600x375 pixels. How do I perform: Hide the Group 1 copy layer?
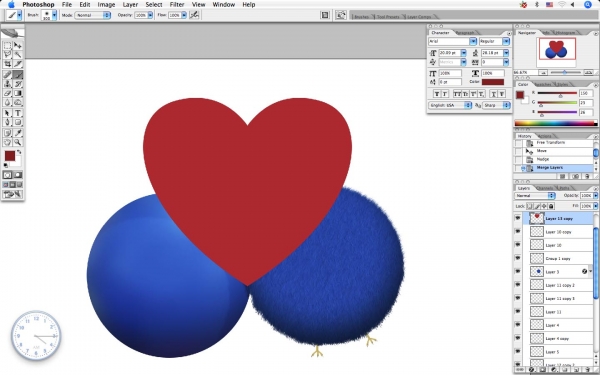click(x=518, y=258)
